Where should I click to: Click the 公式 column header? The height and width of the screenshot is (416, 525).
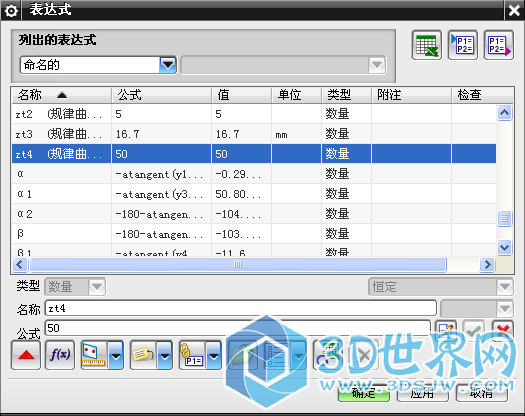tap(161, 95)
